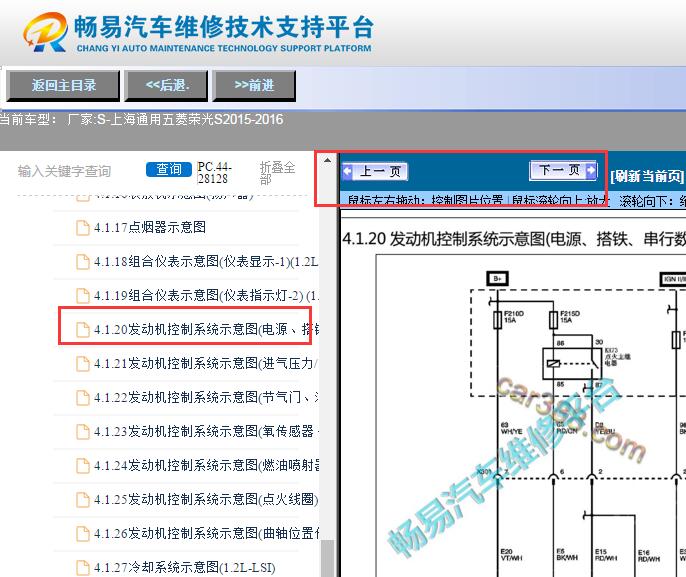
Task: Open 4.1.21发动机控制系统示意图(进气压力) entry
Action: pos(206,363)
